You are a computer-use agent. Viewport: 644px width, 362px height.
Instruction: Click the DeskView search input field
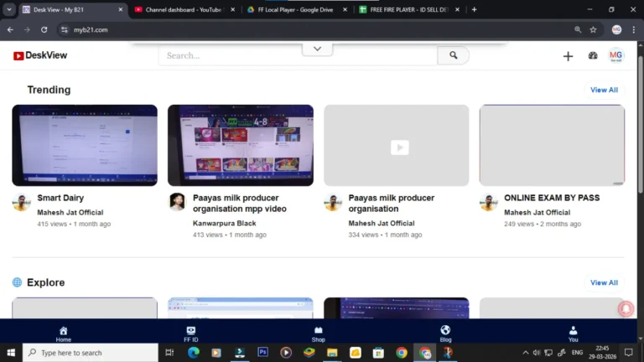tap(298, 55)
